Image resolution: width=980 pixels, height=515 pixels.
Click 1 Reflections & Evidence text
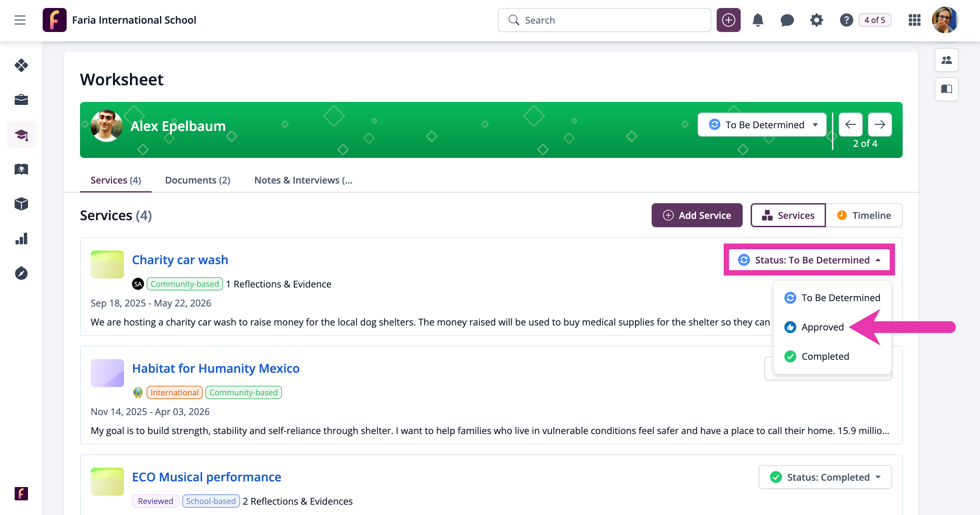pos(278,284)
